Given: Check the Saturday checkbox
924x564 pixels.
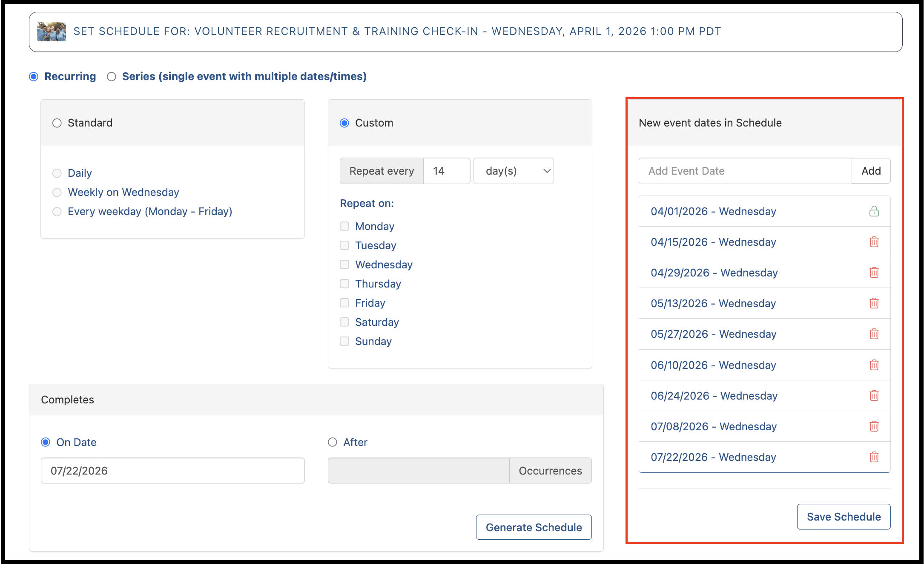Looking at the screenshot, I should tap(344, 322).
